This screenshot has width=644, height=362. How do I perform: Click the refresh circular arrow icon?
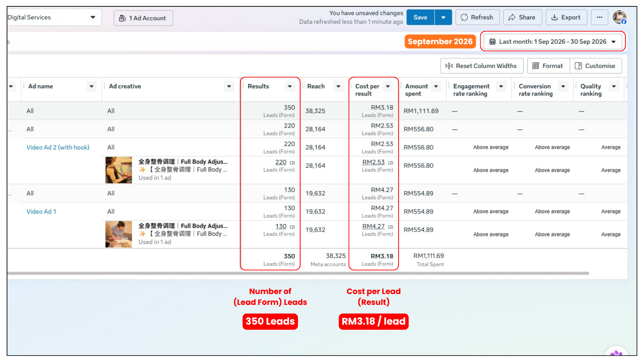pos(464,17)
